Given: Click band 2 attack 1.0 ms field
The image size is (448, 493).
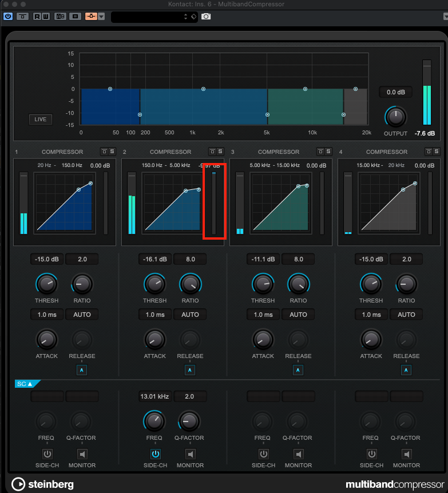Looking at the screenshot, I should (155, 315).
